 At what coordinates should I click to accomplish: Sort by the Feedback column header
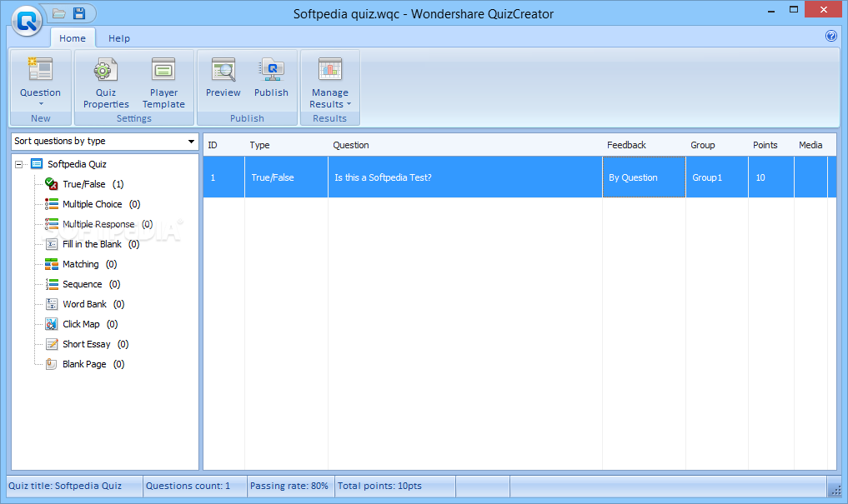[644, 145]
